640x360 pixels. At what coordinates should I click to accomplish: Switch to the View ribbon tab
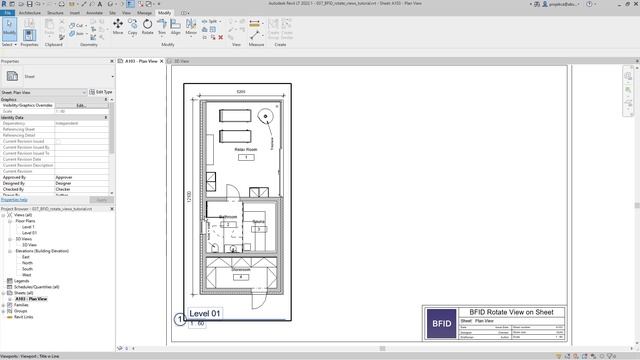(127, 13)
